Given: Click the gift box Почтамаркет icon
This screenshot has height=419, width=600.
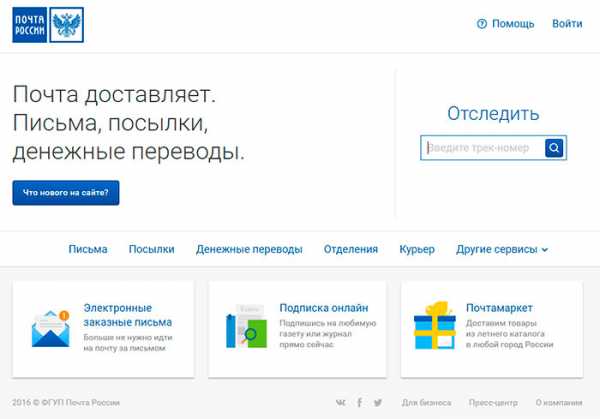Looking at the screenshot, I should coord(435,326).
